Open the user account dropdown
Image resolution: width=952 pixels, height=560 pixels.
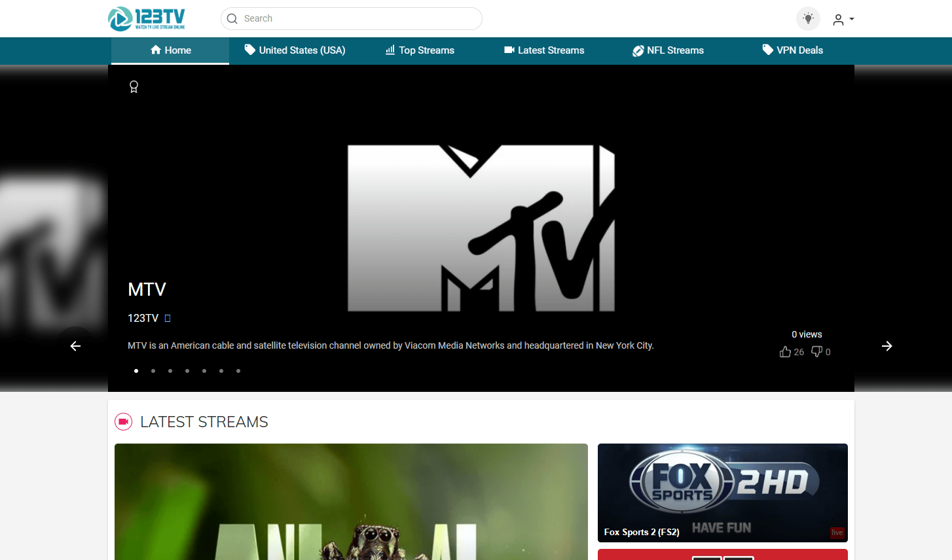[x=843, y=20]
